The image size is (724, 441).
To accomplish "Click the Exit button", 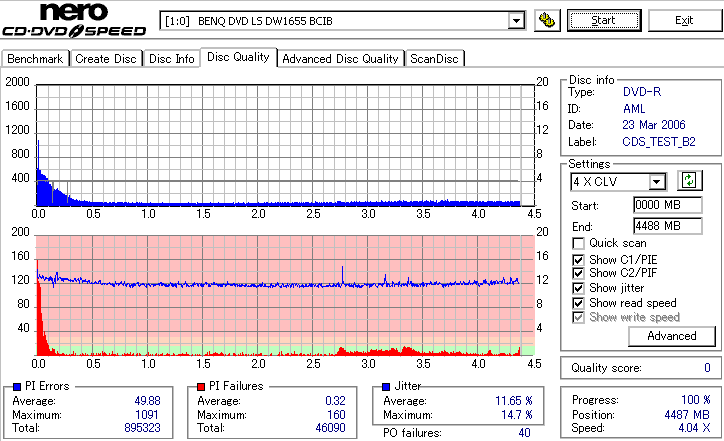I will [x=684, y=21].
